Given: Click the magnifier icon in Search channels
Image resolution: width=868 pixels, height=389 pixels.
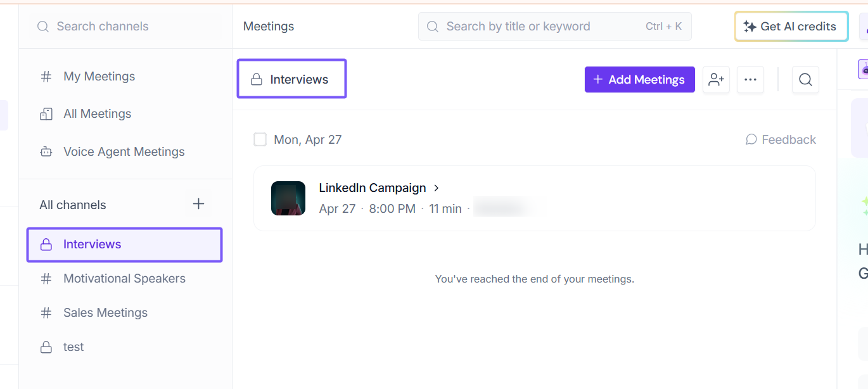Looking at the screenshot, I should coord(43,27).
